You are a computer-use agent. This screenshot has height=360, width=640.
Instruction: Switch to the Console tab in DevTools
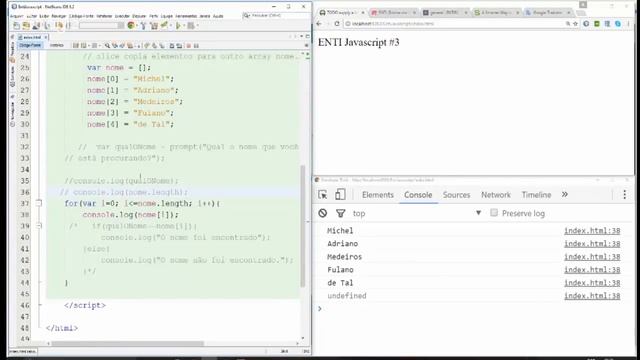(x=418, y=195)
